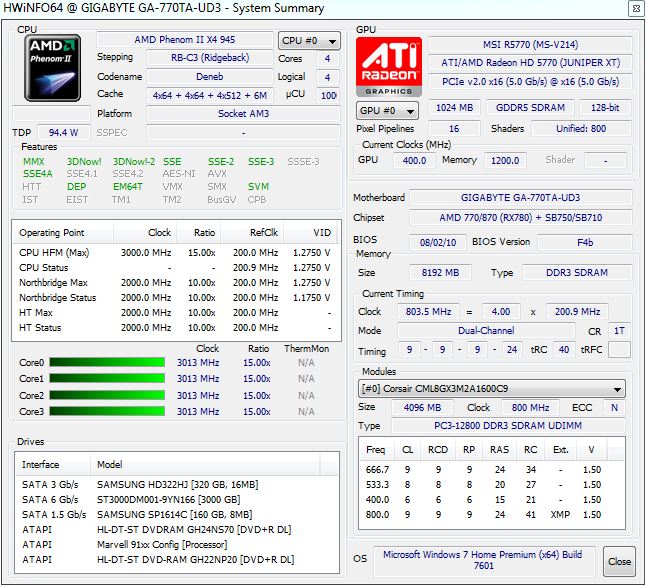
Task: Click the GDDR5 SDRAM field
Action: 530,108
